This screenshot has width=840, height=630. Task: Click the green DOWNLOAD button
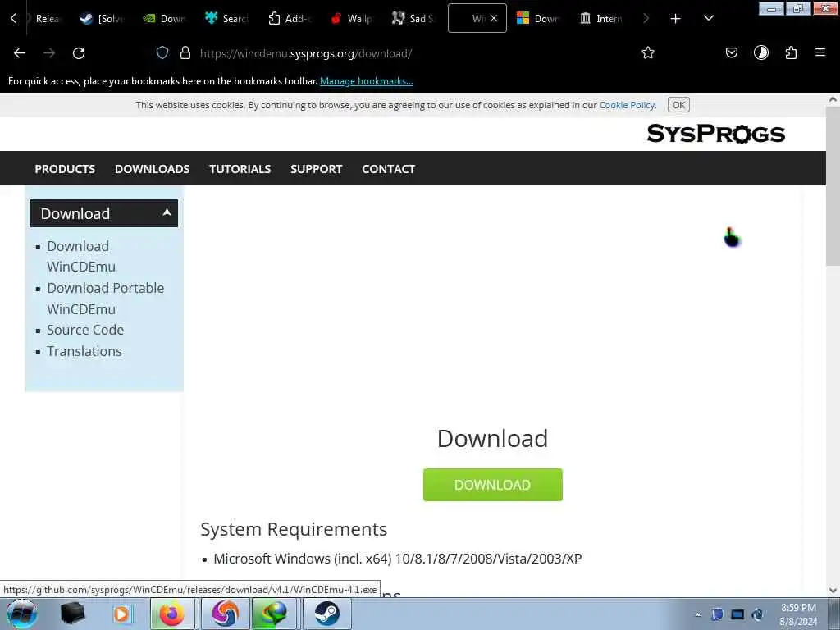[x=492, y=485]
